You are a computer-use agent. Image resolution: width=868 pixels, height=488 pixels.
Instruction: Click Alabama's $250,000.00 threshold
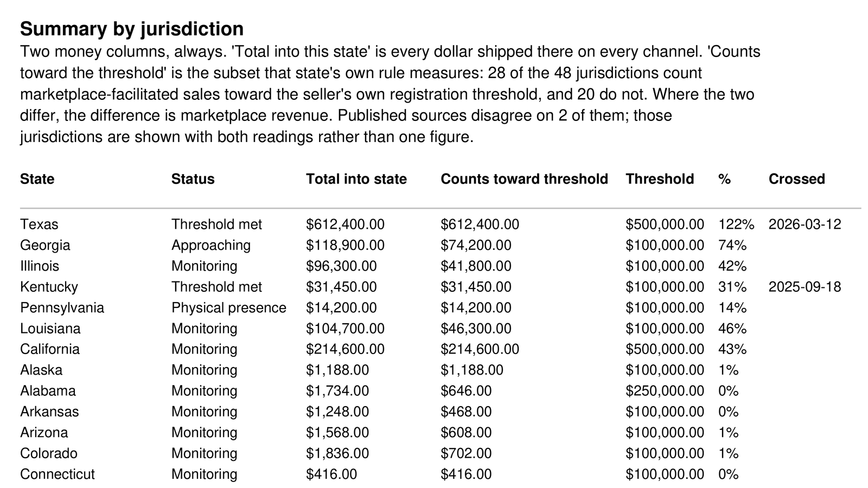[665, 391]
